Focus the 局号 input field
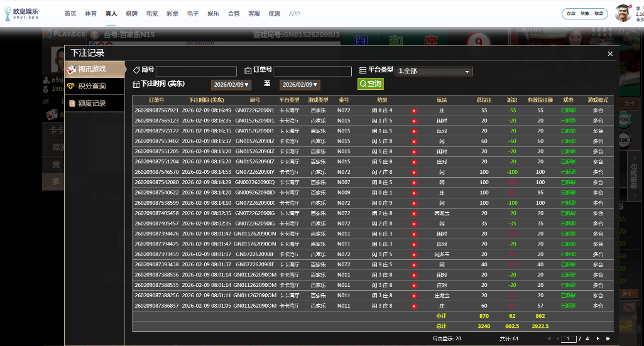The image size is (644, 346). pos(196,72)
